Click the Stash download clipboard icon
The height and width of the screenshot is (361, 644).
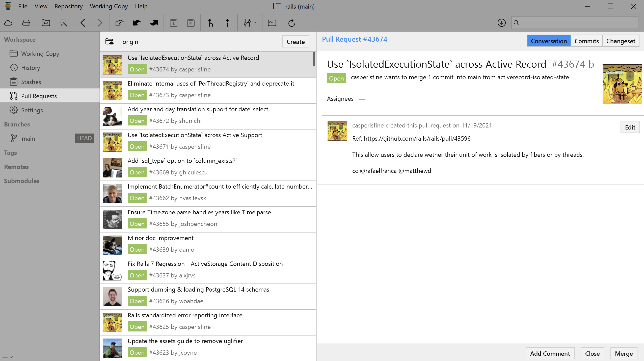(x=173, y=23)
